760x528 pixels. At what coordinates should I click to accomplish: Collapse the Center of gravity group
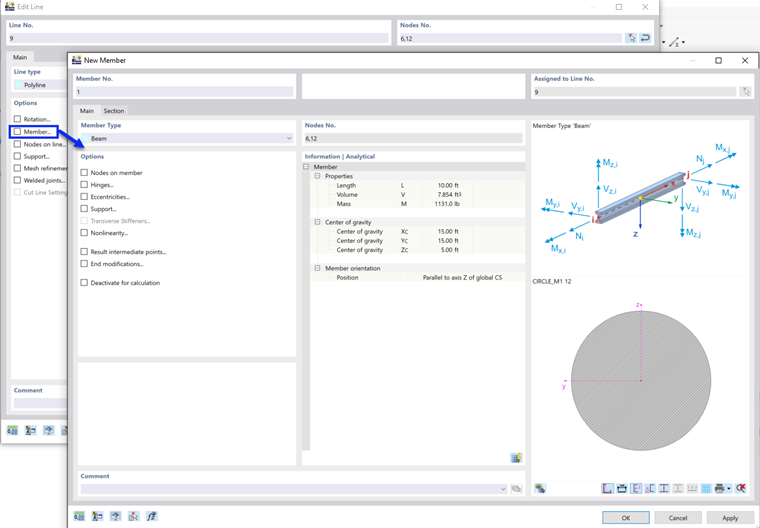pos(317,222)
